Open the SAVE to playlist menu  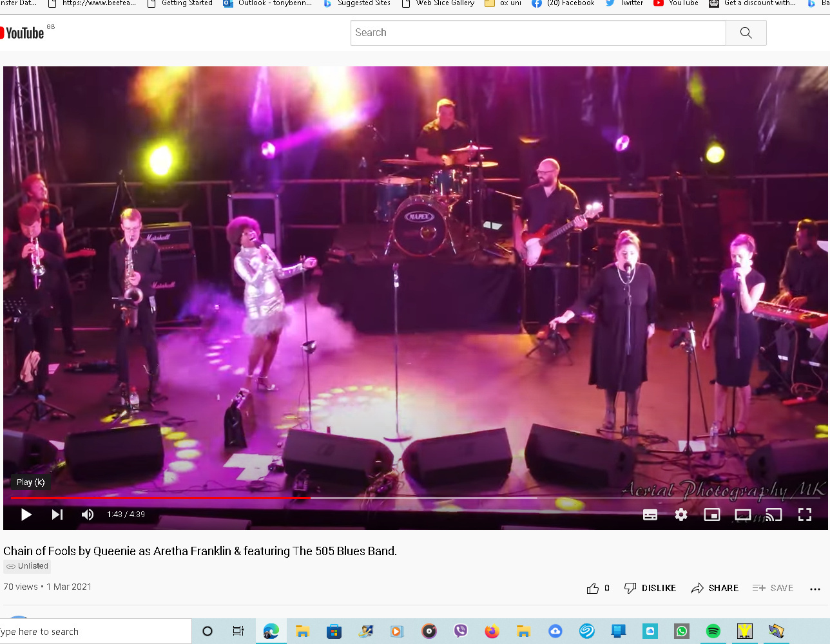pyautogui.click(x=773, y=588)
